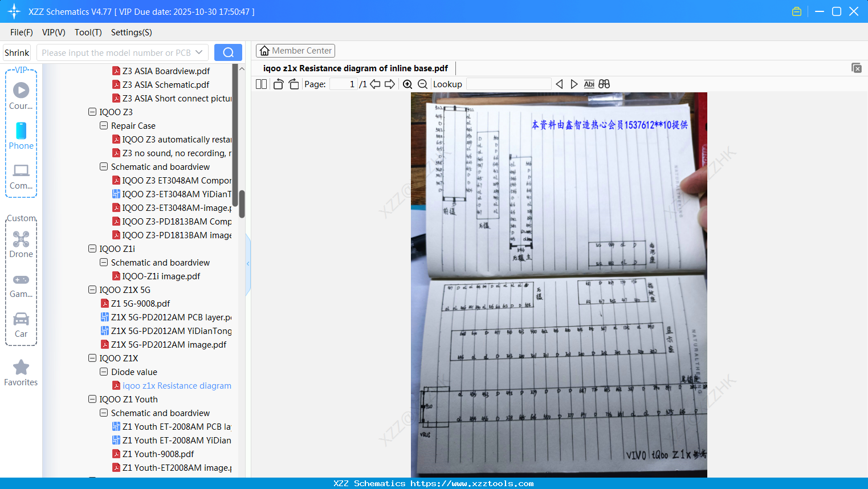This screenshot has height=489, width=868.
Task: Click the XZZ app logo
Action: tap(14, 11)
